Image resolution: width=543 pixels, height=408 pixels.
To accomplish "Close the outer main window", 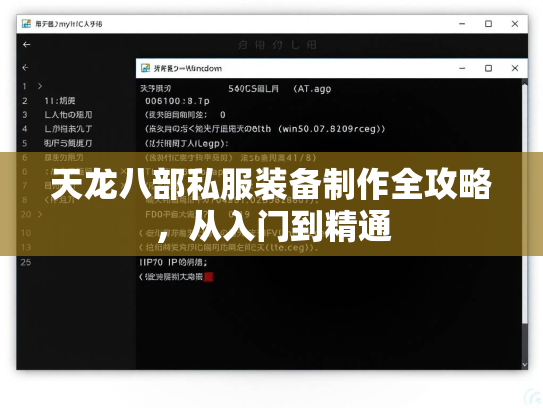I will click(515, 24).
